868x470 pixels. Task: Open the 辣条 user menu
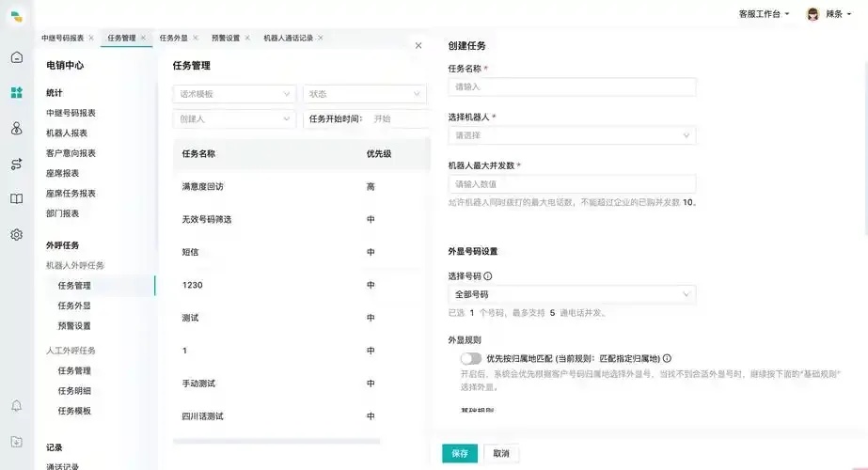click(x=838, y=14)
